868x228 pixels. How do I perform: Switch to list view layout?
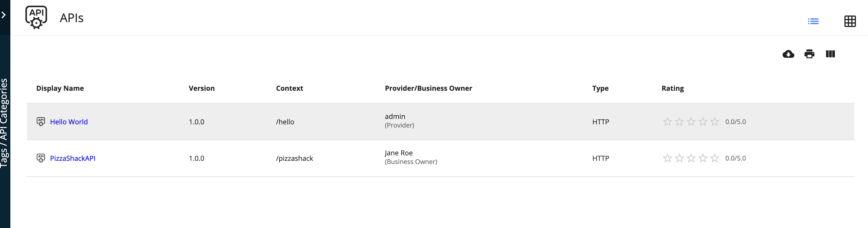pos(813,22)
